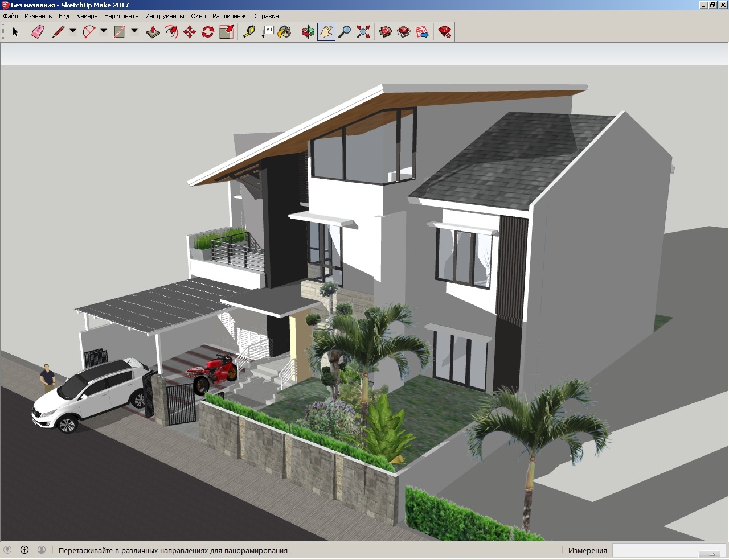Image resolution: width=729 pixels, height=560 pixels.
Task: Activate the Rotate tool
Action: tap(206, 32)
